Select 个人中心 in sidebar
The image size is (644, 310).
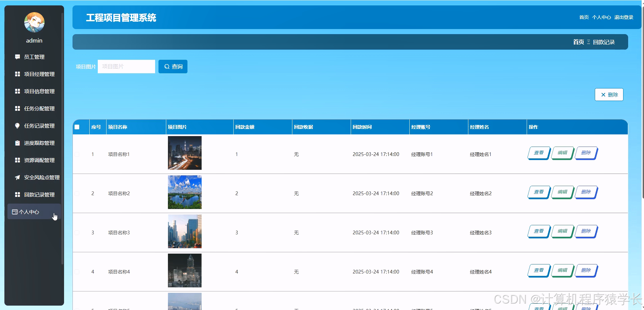34,212
